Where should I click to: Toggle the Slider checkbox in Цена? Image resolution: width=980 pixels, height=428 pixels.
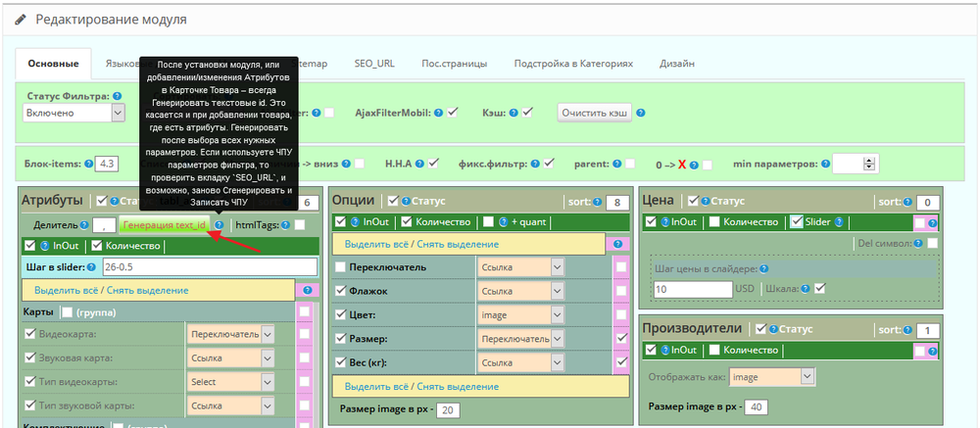pyautogui.click(x=796, y=221)
